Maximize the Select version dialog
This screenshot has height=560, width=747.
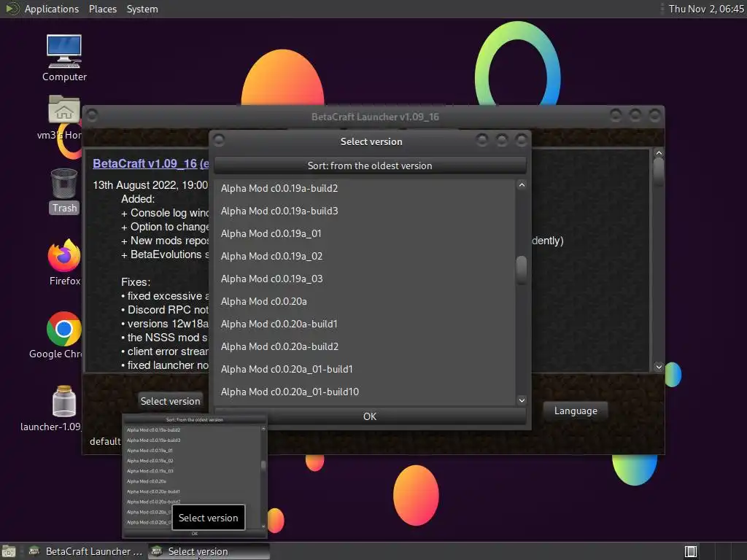[502, 140]
